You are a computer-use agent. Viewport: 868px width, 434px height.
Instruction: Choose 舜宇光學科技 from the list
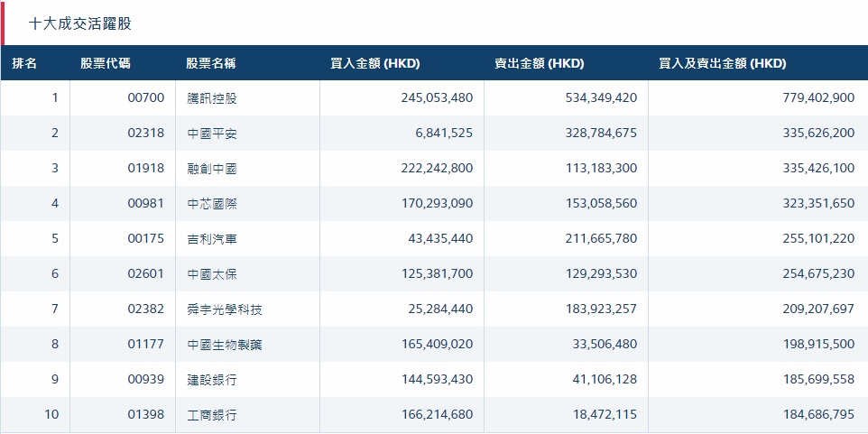[225, 309]
